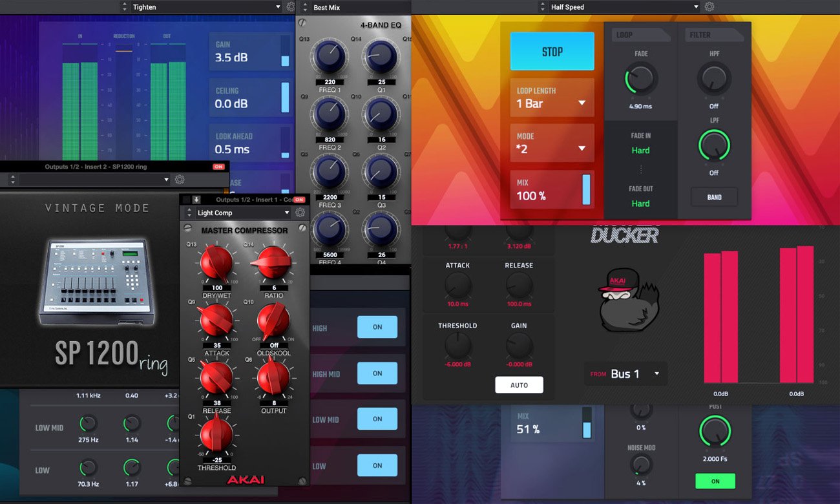Toggle the LOW band ON button
Screen dimensions: 840x504
pos(377,465)
